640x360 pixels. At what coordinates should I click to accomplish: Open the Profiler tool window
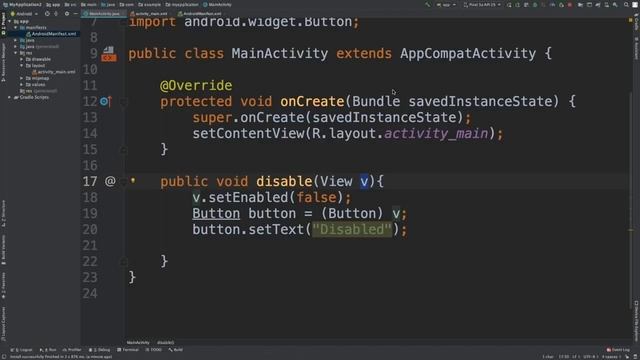72,350
